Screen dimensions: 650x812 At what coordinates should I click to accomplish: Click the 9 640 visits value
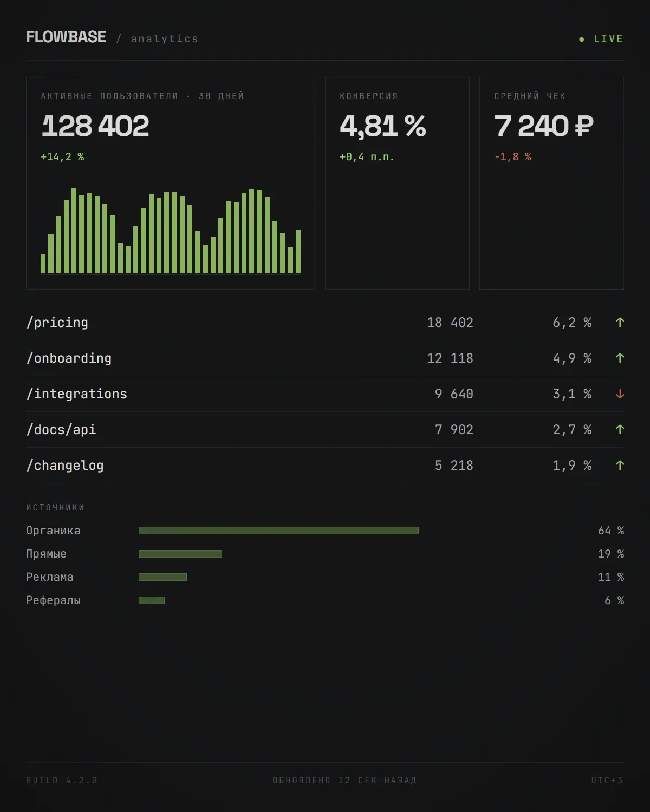pos(454,394)
